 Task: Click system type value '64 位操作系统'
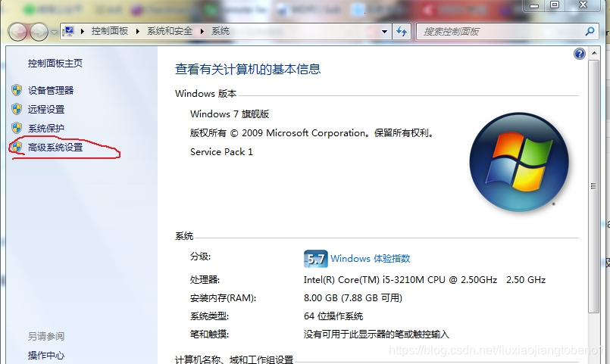333,316
